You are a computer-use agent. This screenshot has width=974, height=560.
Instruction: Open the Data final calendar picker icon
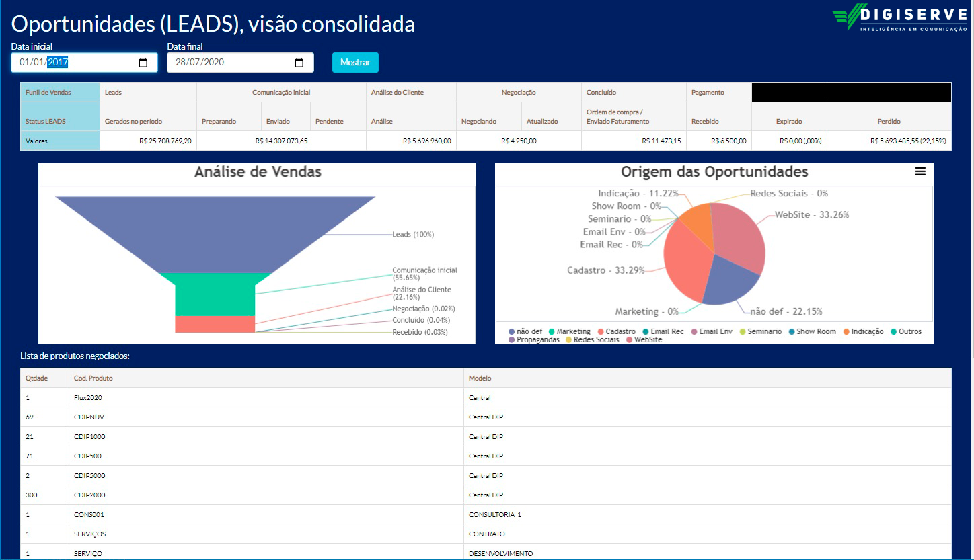pos(299,63)
